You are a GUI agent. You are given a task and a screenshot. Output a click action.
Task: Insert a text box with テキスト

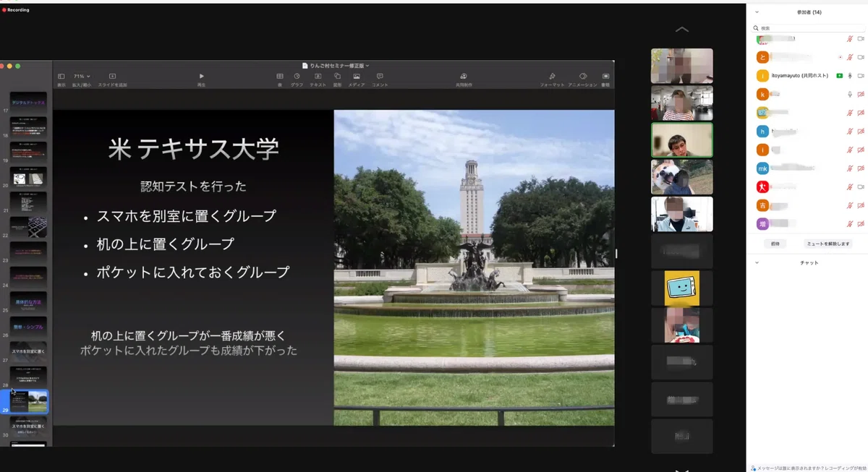[318, 76]
